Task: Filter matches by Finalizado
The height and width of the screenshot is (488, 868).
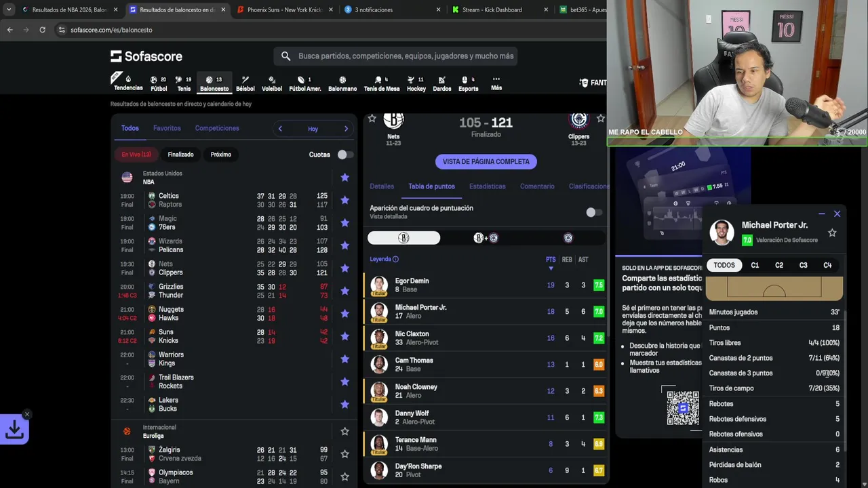Action: (x=180, y=155)
